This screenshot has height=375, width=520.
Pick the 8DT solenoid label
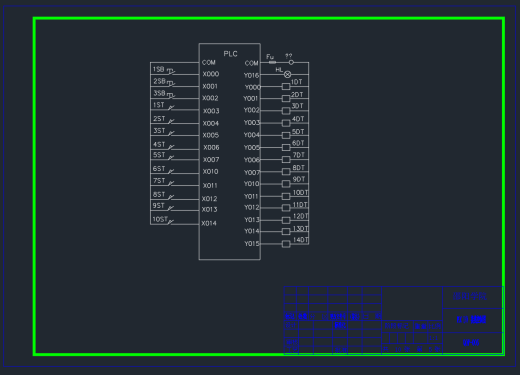pos(299,168)
